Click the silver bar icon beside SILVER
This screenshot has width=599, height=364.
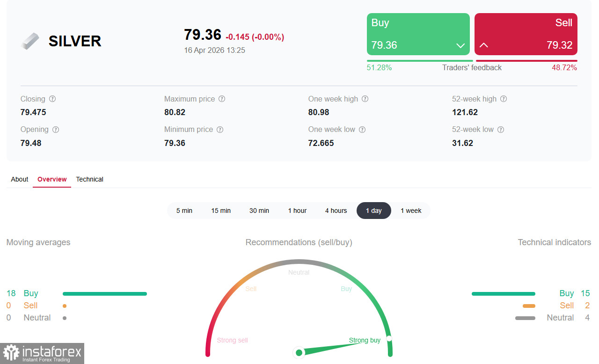tap(30, 41)
